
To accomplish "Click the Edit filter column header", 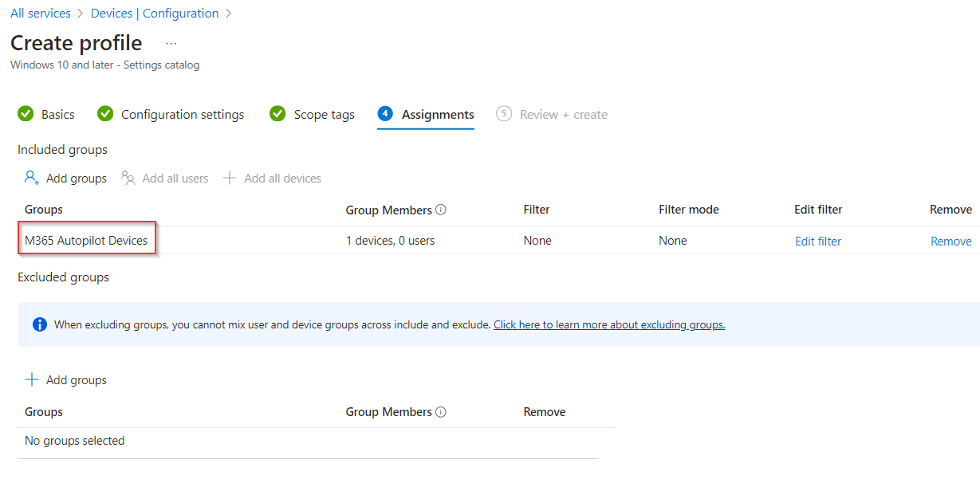I will tap(818, 210).
